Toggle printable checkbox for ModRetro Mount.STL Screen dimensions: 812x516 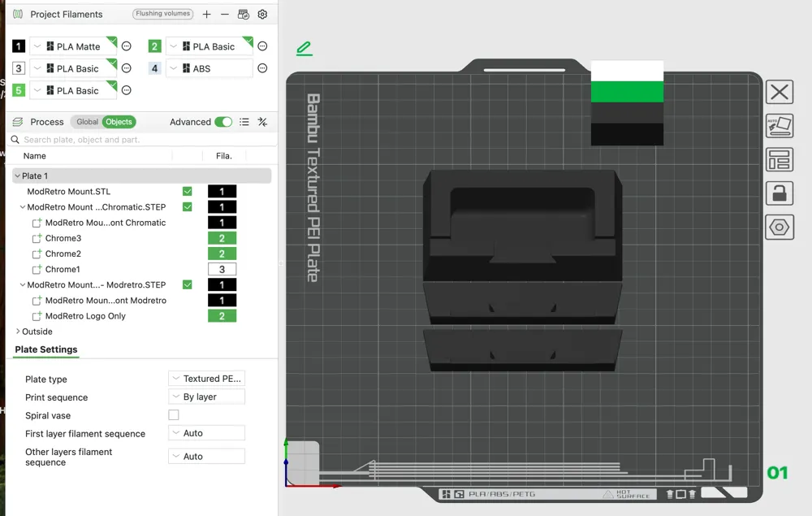188,191
